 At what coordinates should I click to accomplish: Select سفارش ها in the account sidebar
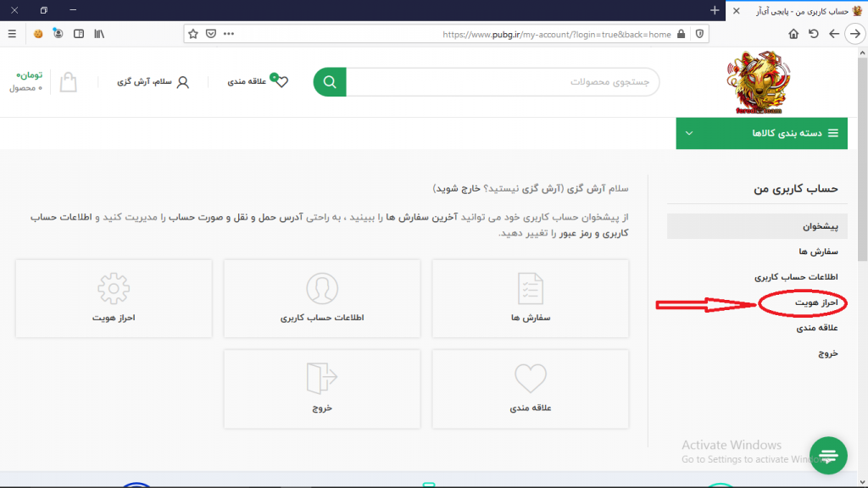pos(818,252)
